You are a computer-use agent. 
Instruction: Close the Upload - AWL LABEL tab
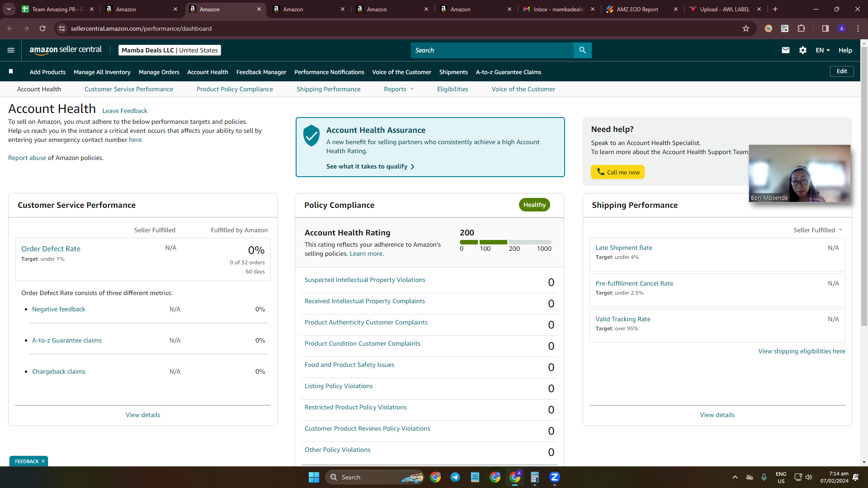[x=759, y=9]
